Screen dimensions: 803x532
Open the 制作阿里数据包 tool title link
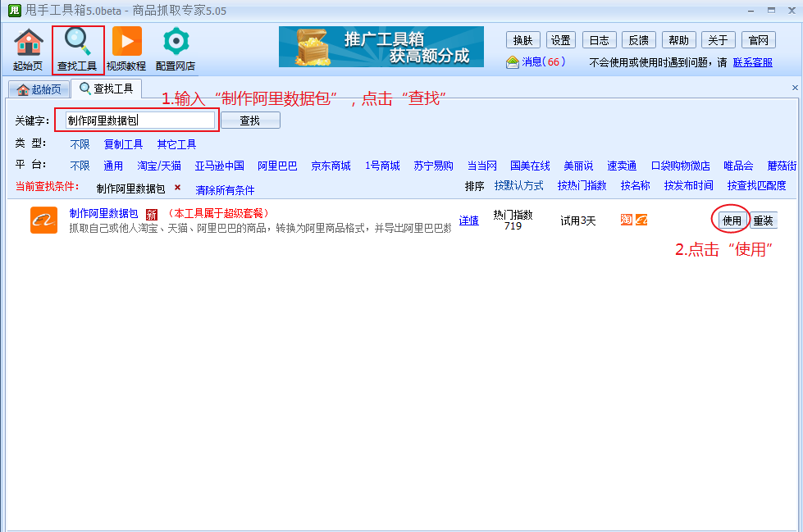104,213
